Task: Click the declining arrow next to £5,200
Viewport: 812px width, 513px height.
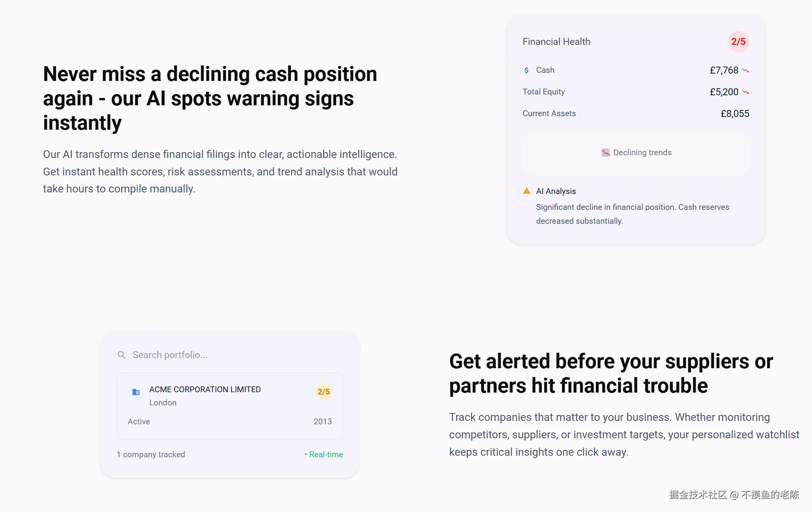Action: click(745, 92)
